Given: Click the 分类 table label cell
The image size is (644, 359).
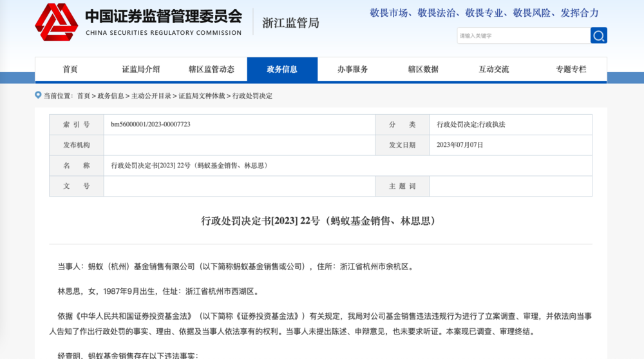Looking at the screenshot, I should [x=402, y=124].
